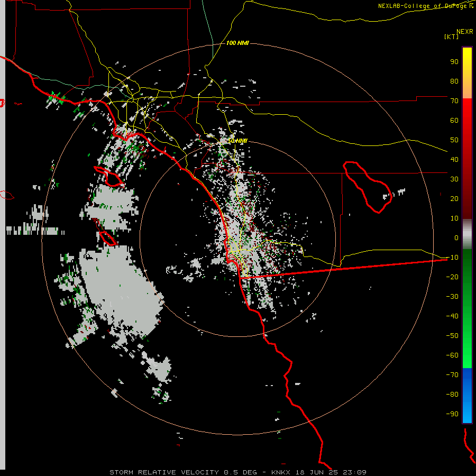Click the -40 knot scale label
The width and height of the screenshot is (476, 476).
[x=452, y=316]
